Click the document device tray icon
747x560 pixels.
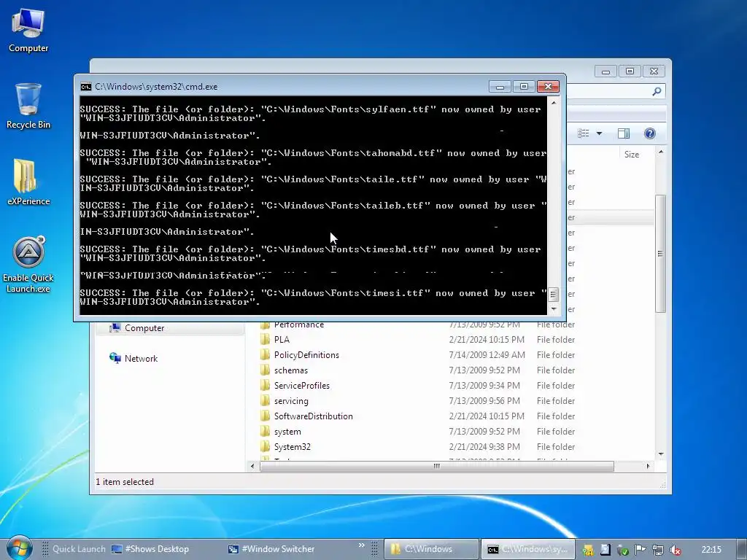[x=605, y=550]
